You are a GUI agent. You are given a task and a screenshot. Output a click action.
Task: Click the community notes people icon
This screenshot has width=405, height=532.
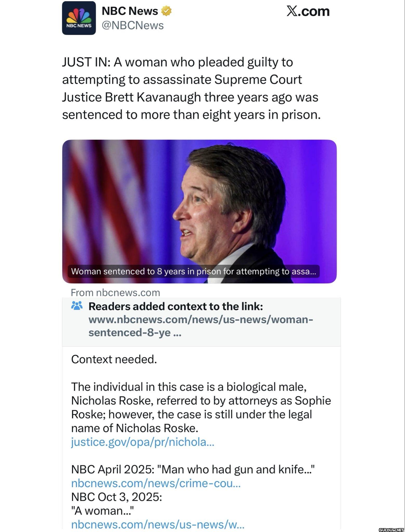(77, 306)
